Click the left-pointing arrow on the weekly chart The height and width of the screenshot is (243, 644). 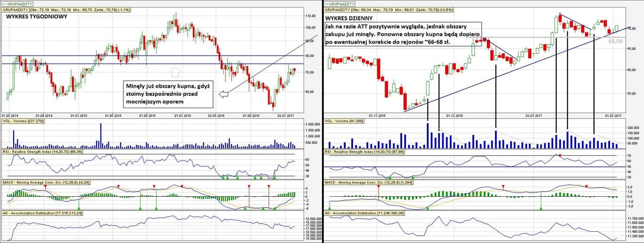point(223,94)
